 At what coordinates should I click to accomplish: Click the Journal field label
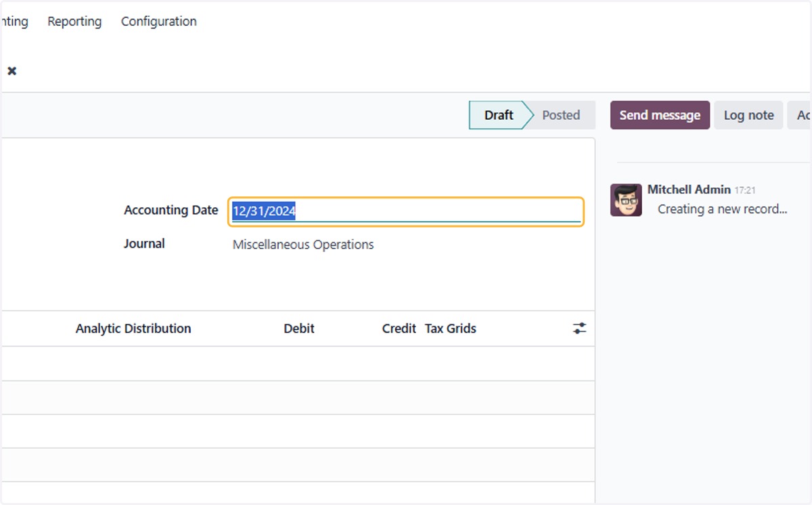pos(144,244)
